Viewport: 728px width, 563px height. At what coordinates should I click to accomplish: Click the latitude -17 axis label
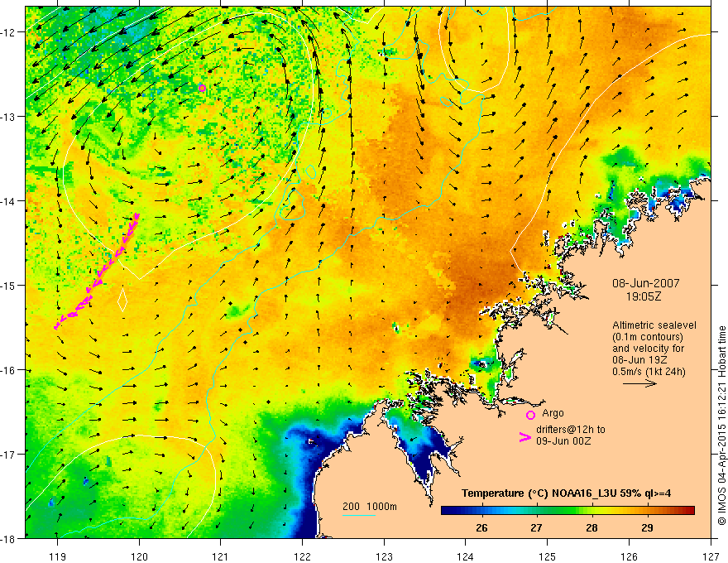pos(9,454)
